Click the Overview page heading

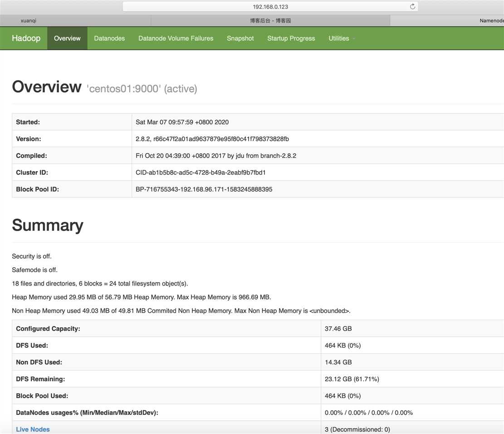click(x=47, y=87)
